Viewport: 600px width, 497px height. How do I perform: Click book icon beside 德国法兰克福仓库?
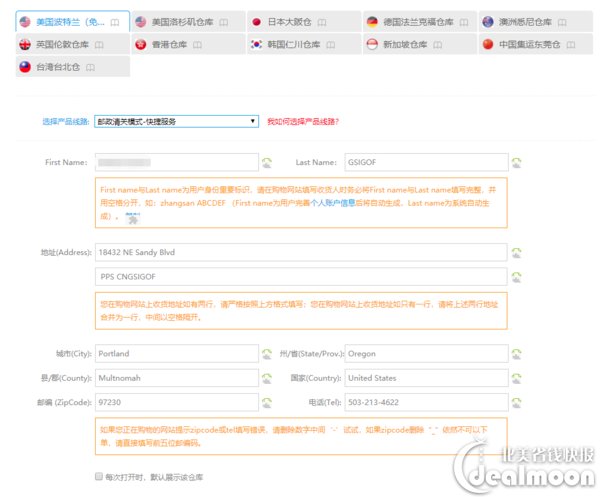[464, 22]
